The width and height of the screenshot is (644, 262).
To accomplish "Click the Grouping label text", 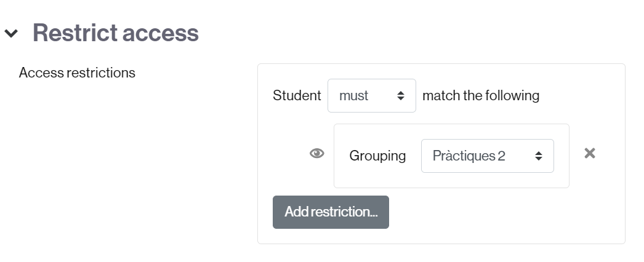I will (x=377, y=156).
